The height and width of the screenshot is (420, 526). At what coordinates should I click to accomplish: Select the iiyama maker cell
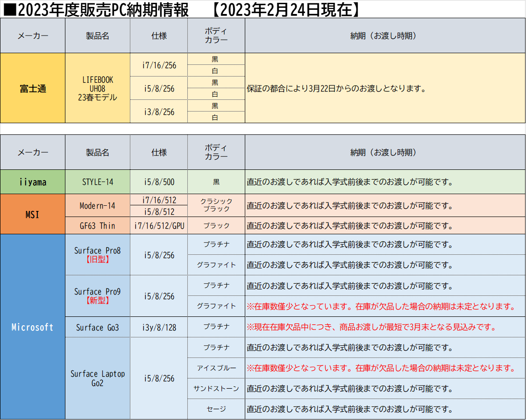33,182
